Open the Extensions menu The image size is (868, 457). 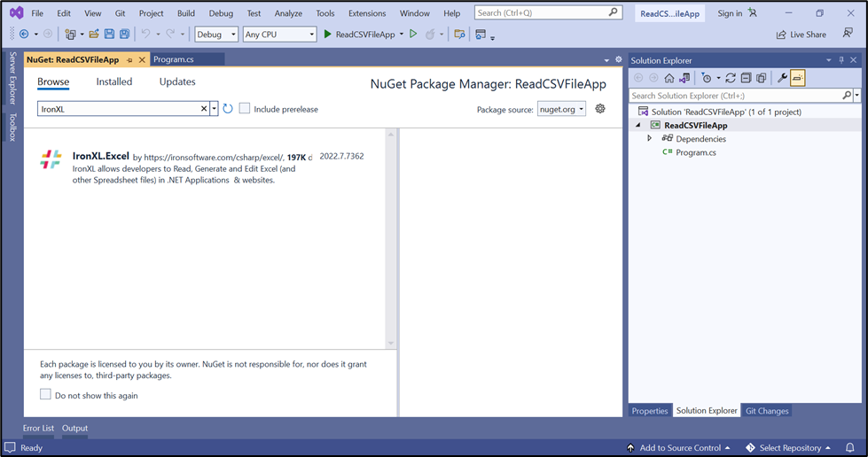367,12
